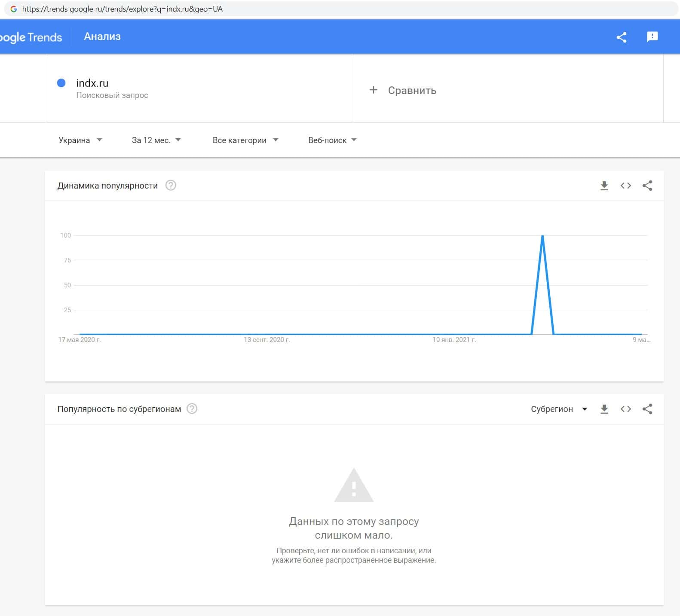Viewport: 680px width, 616px height.
Task: Open help for Популярность по субрегионам
Action: click(192, 409)
